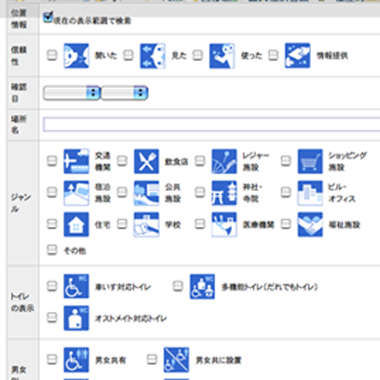Tick the 男女共有 shared toilet checkbox
Screen dimensions: 380x380
(x=52, y=359)
